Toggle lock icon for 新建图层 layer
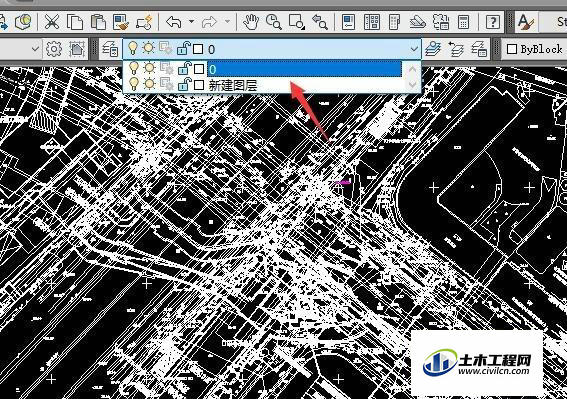Viewport: 567px width, 399px height. [x=184, y=84]
